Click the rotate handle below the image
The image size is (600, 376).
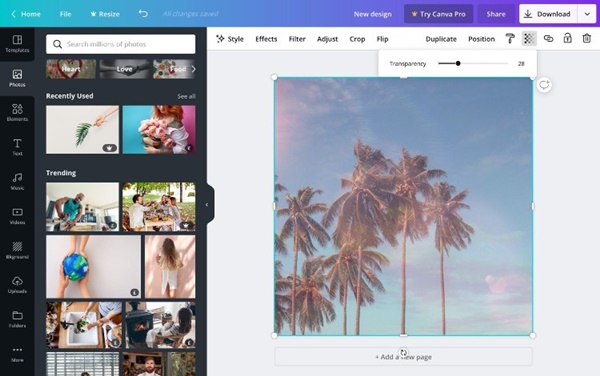[403, 352]
